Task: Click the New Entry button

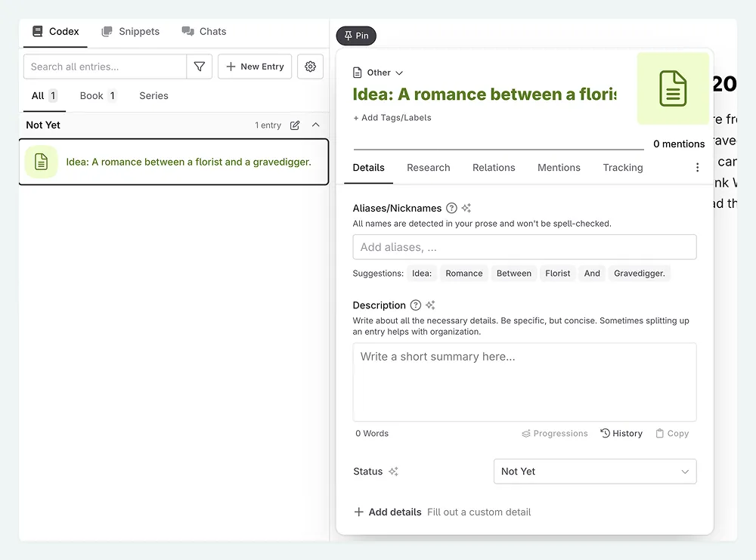Action: point(255,67)
